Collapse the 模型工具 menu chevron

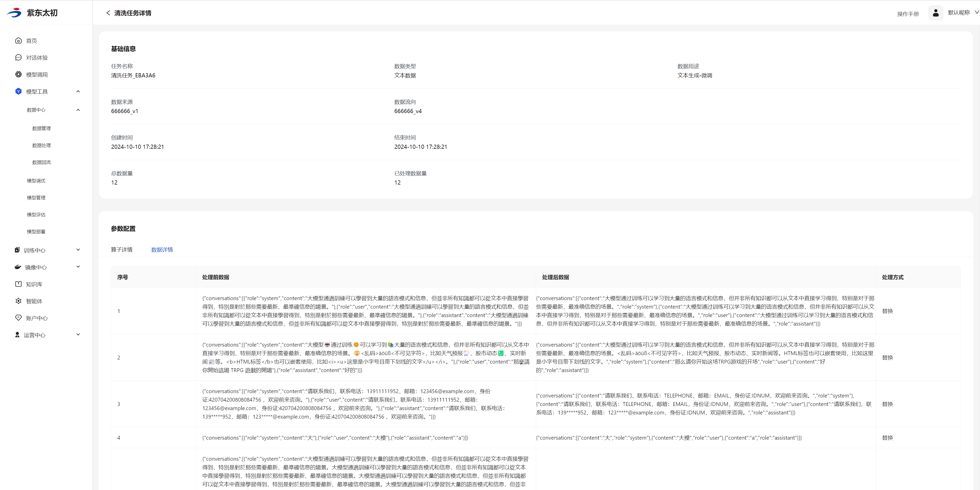[x=78, y=91]
